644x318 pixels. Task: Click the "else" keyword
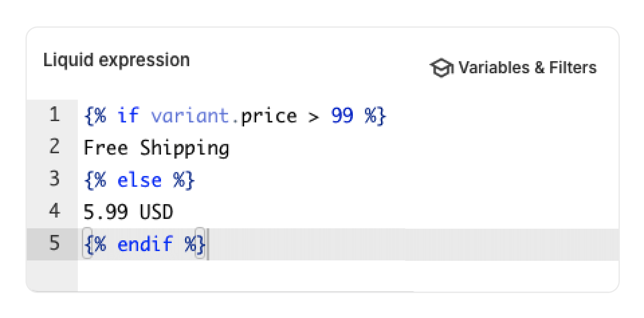click(139, 180)
